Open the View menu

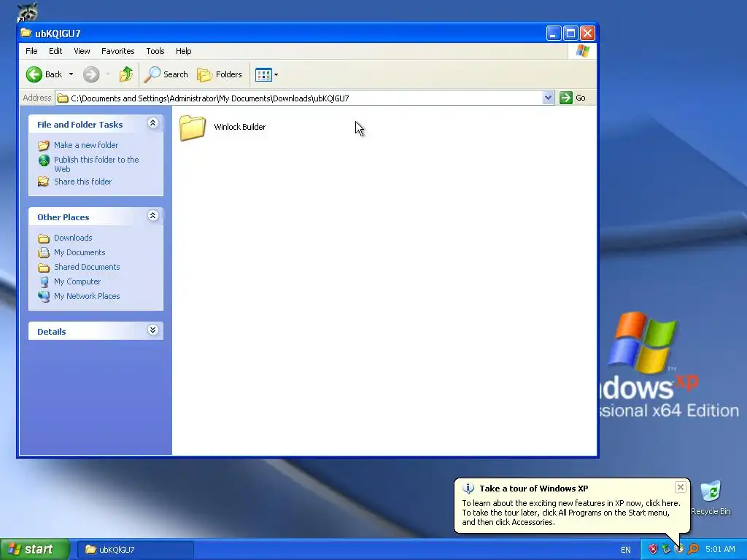coord(82,51)
